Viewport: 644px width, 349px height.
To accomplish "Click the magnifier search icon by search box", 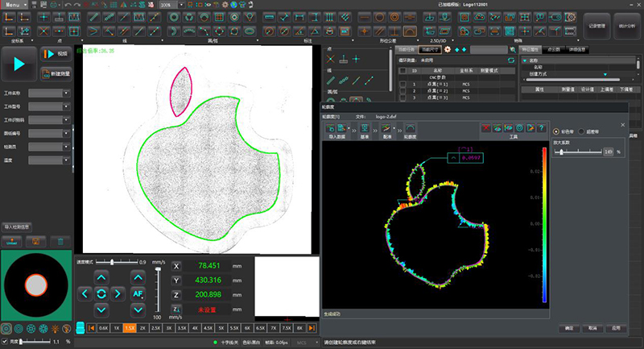I will pyautogui.click(x=513, y=50).
